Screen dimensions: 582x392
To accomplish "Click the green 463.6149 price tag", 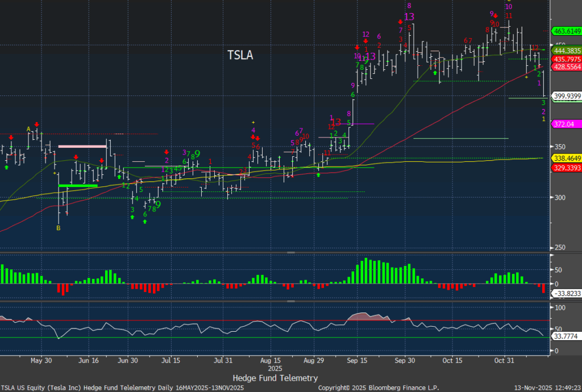I will 566,31.
